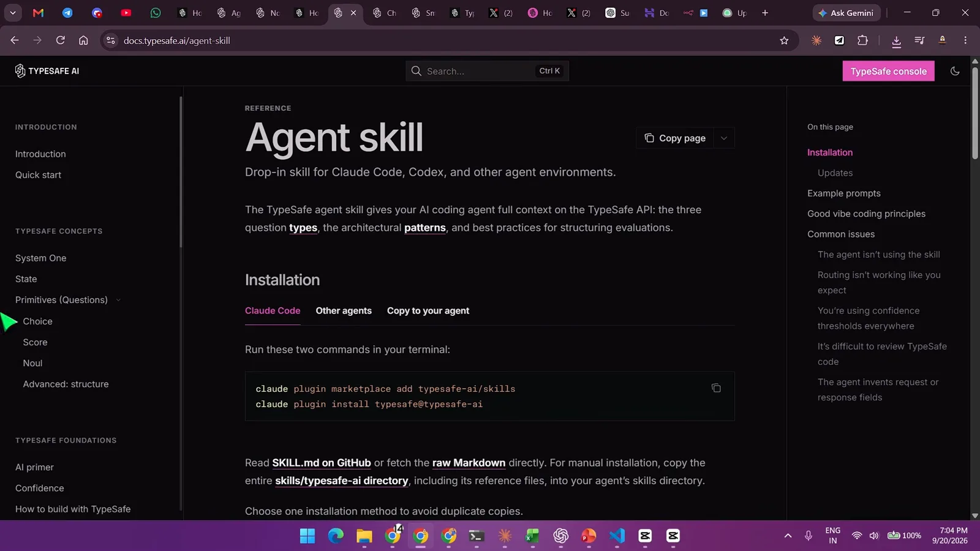
Task: Open the TypeSafe console
Action: coord(888,71)
